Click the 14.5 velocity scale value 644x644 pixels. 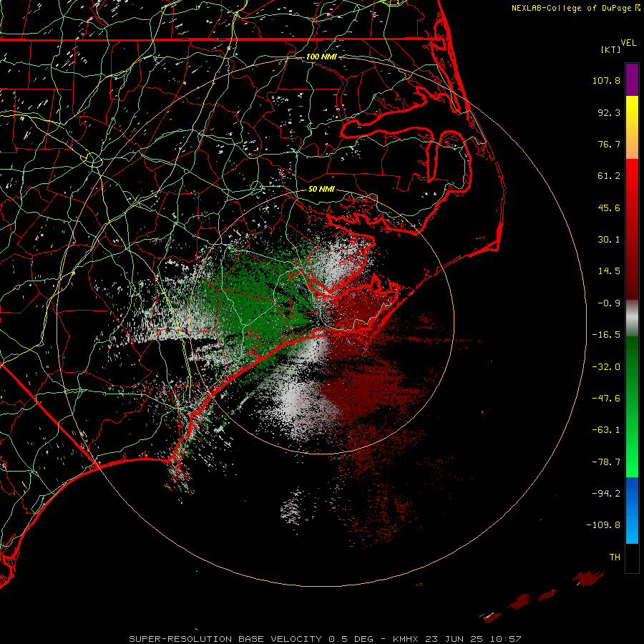pos(609,271)
